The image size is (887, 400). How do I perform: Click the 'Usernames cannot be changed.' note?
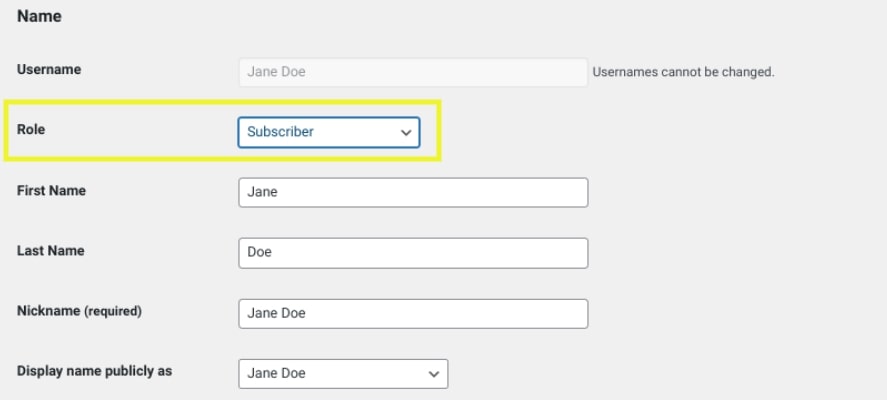coord(683,72)
